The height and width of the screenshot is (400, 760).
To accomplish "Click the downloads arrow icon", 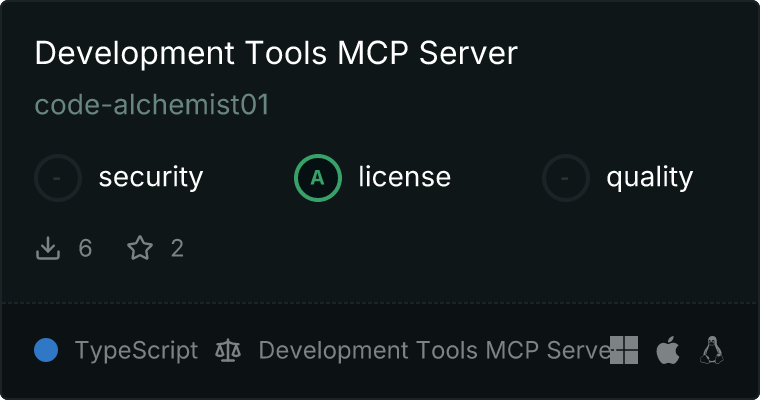I will point(48,248).
